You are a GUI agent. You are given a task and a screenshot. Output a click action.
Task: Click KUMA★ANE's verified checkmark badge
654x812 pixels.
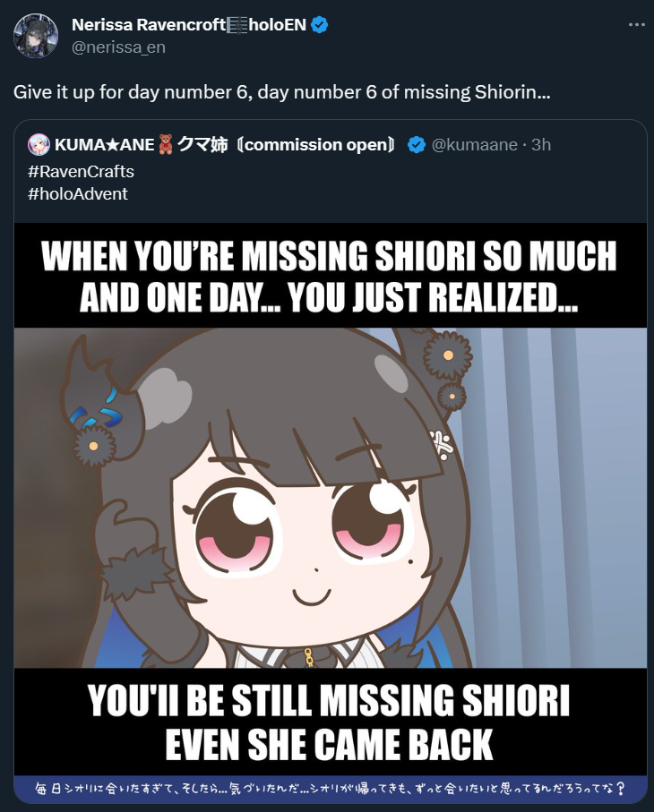coord(416,145)
